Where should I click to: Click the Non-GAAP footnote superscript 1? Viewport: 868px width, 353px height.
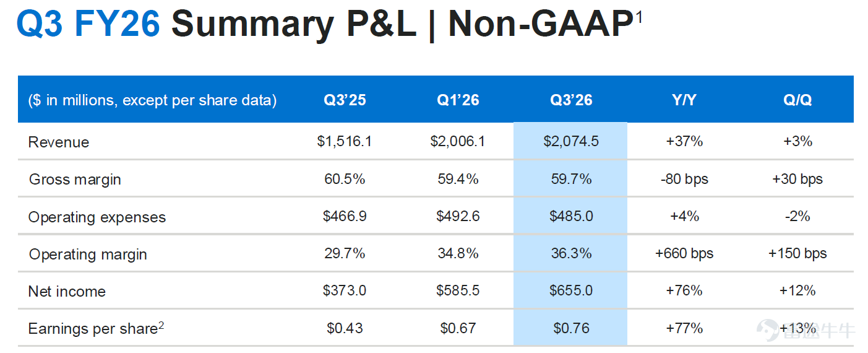[639, 17]
